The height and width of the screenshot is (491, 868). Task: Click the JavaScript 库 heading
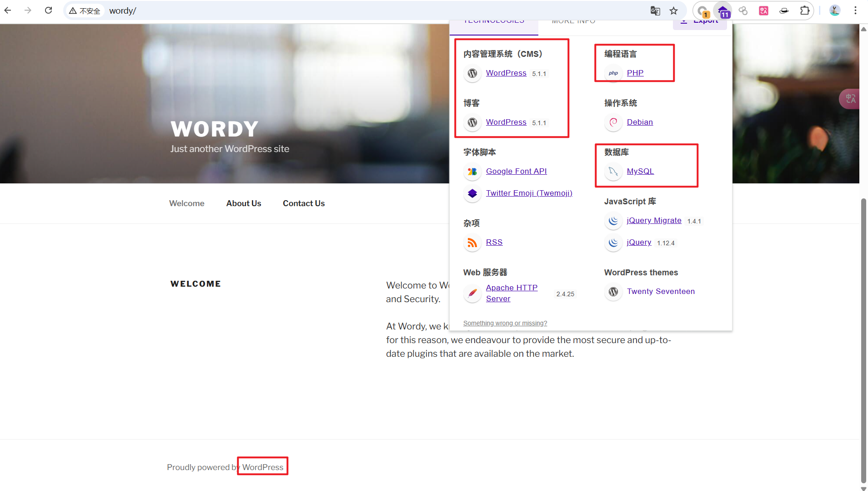630,201
